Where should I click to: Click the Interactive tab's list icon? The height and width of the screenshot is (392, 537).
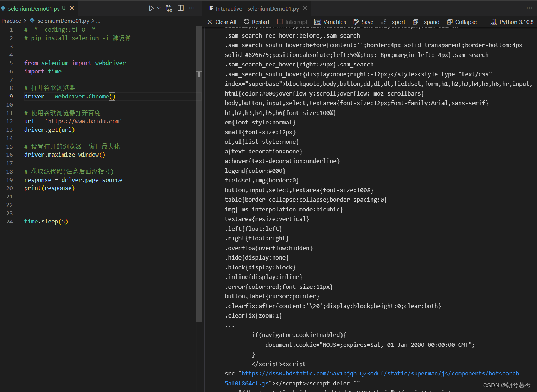click(x=211, y=8)
